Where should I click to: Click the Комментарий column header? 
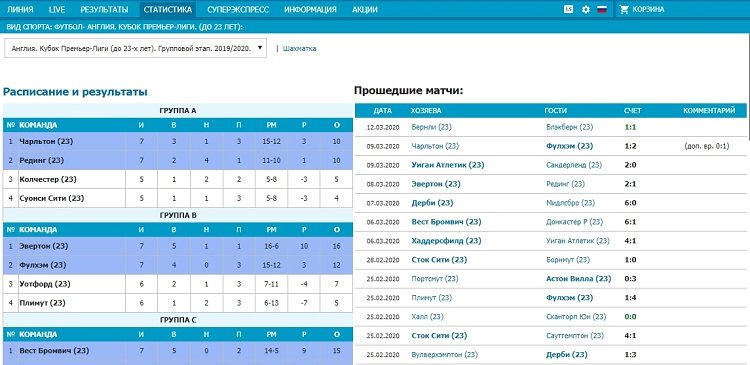tap(709, 111)
